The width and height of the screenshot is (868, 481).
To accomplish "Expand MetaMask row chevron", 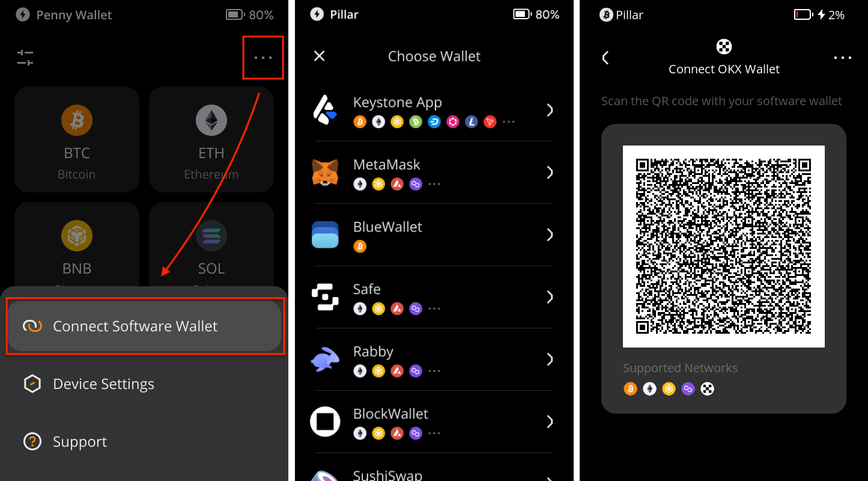I will (549, 173).
